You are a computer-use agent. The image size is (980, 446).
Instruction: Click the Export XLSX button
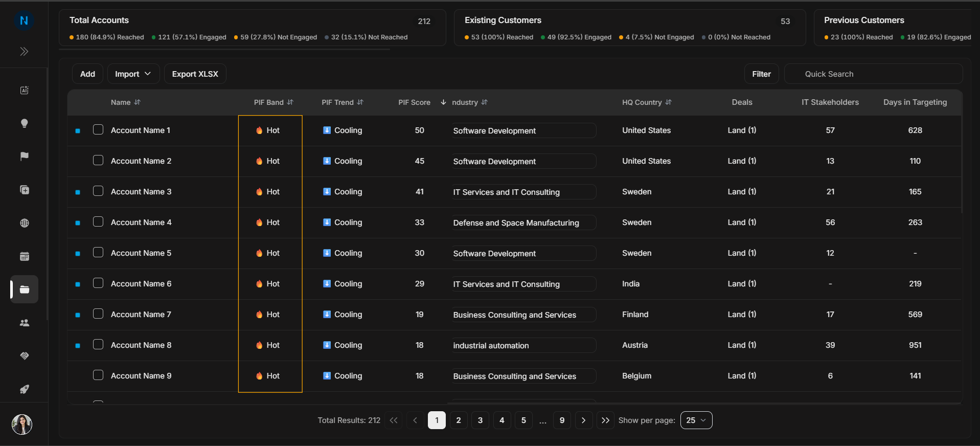[x=195, y=74]
